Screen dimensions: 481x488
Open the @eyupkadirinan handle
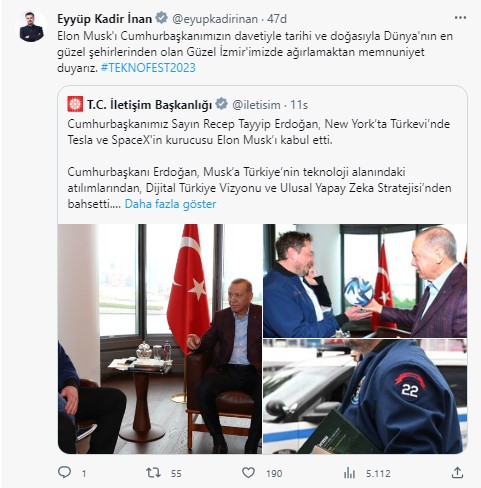[x=215, y=19]
